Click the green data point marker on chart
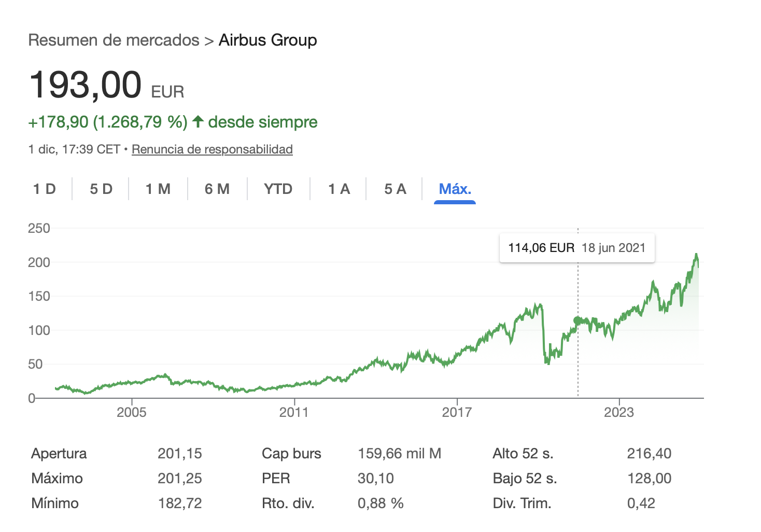Screen dimensions: 761x532 (577, 320)
